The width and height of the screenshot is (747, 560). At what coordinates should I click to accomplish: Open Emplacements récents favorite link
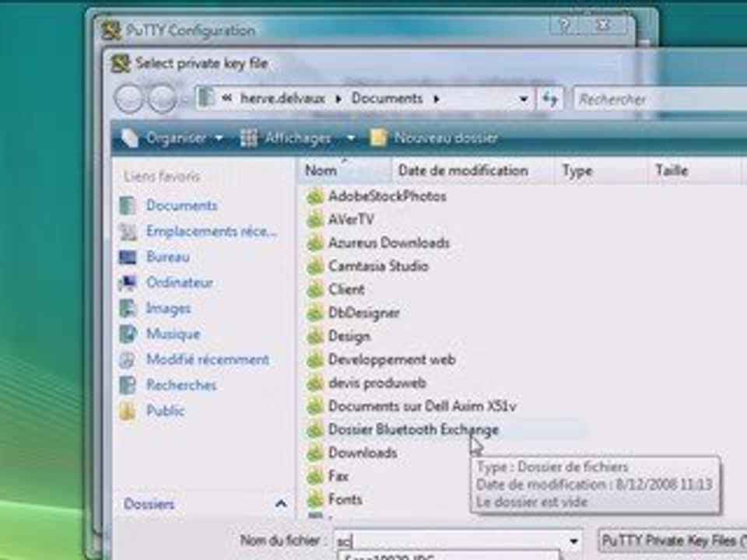pyautogui.click(x=212, y=232)
